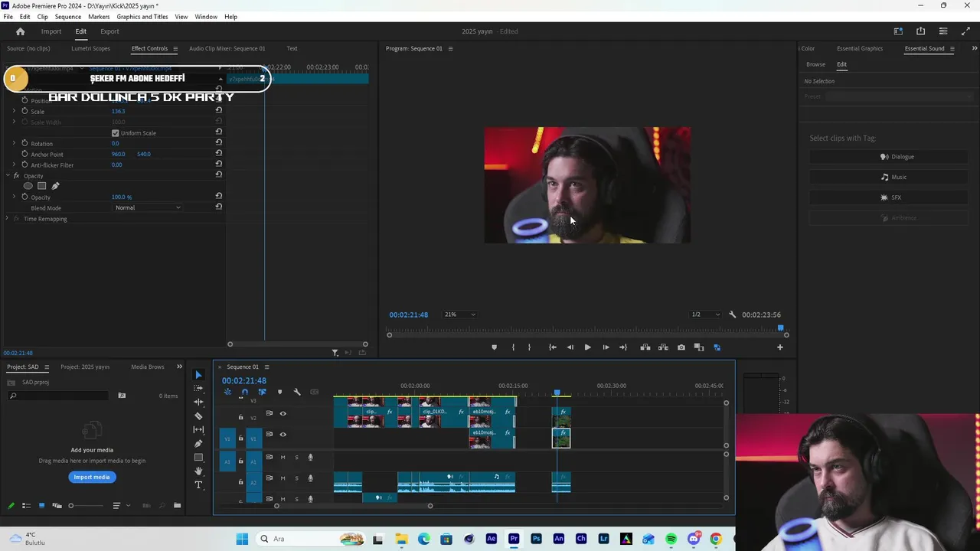Open the Program monitor button editor plus
Viewport: 980px width, 551px height.
pyautogui.click(x=780, y=347)
